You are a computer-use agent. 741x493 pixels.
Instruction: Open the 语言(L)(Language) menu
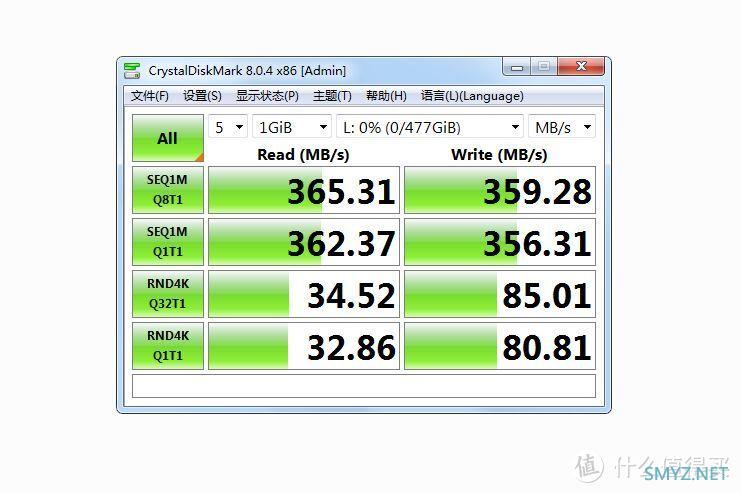pos(472,96)
